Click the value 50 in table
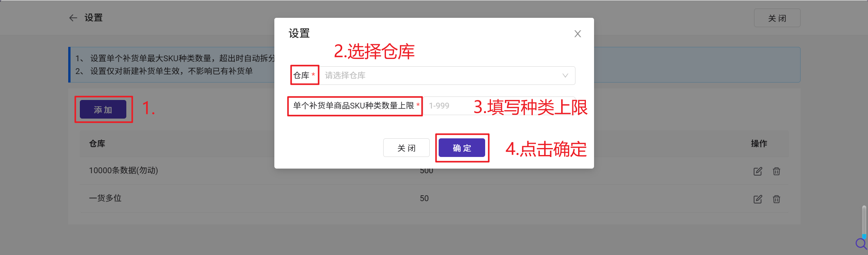The width and height of the screenshot is (868, 255). coord(424,198)
